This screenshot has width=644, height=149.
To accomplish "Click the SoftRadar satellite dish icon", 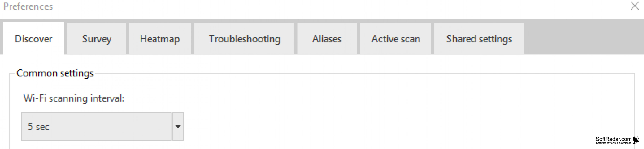I will point(636,140).
